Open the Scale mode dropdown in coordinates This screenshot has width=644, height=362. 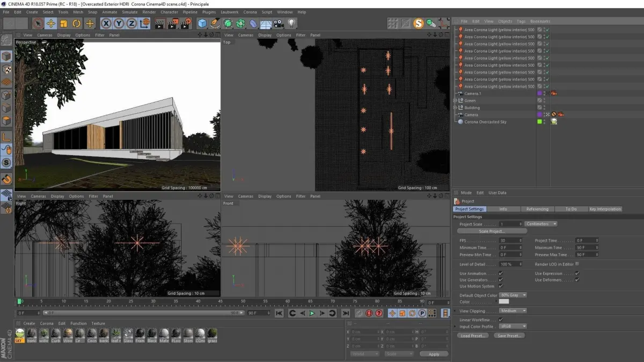click(x=399, y=354)
